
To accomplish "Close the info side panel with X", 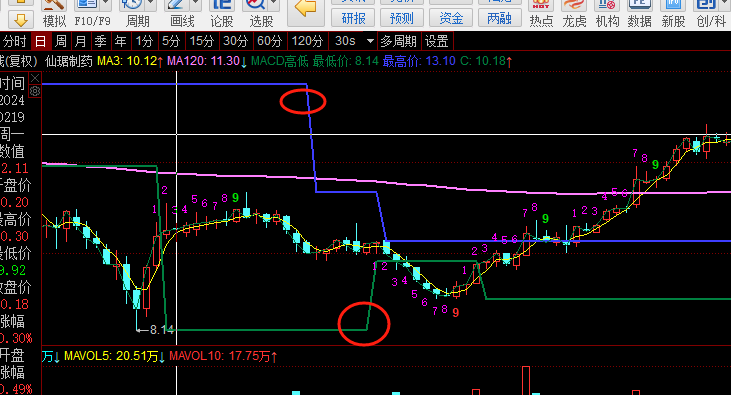I will click(x=35, y=78).
